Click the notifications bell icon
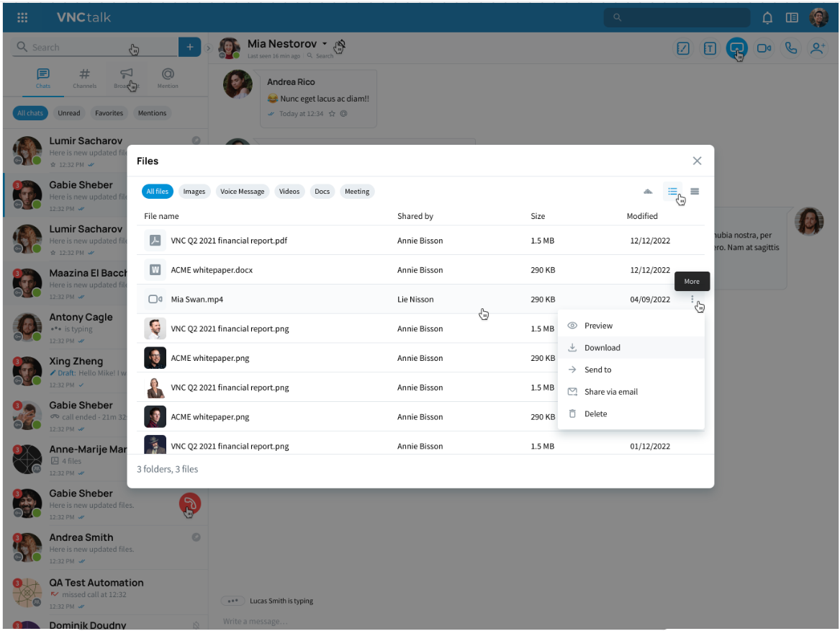This screenshot has height=631, width=840. click(x=768, y=18)
